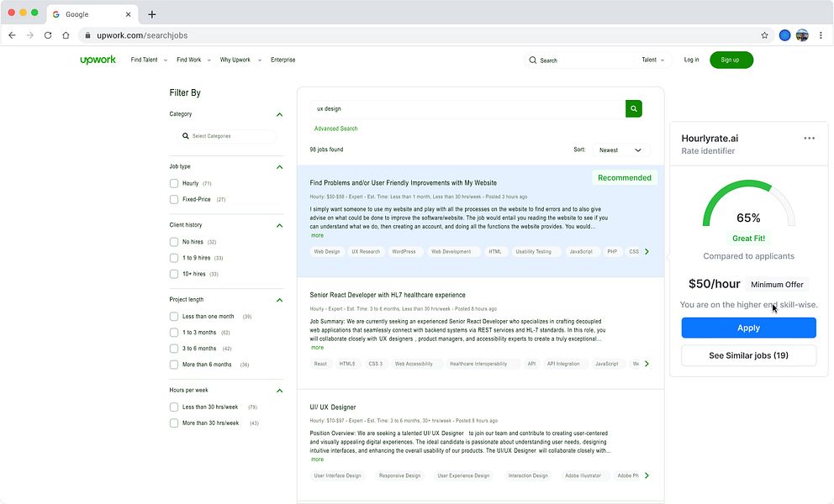This screenshot has height=504, width=834.
Task: Open the Why Upwork menu
Action: tap(240, 60)
